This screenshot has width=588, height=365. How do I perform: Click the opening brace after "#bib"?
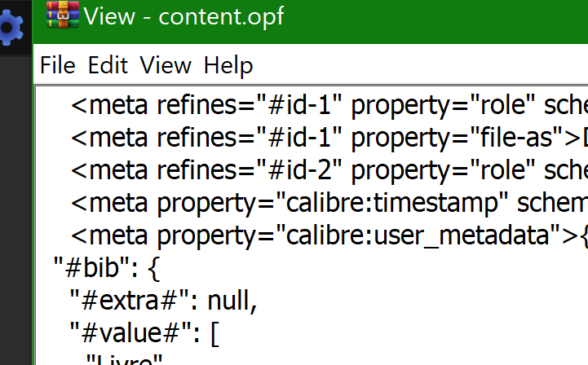pos(155,267)
